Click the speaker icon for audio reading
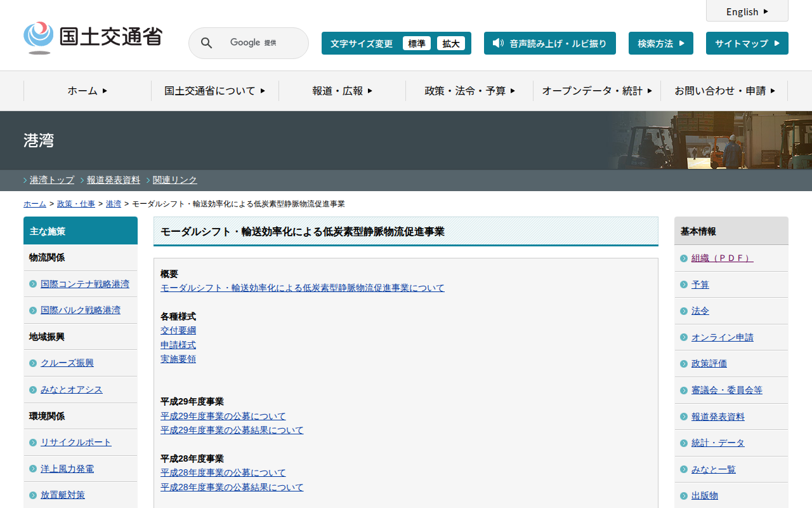 498,43
